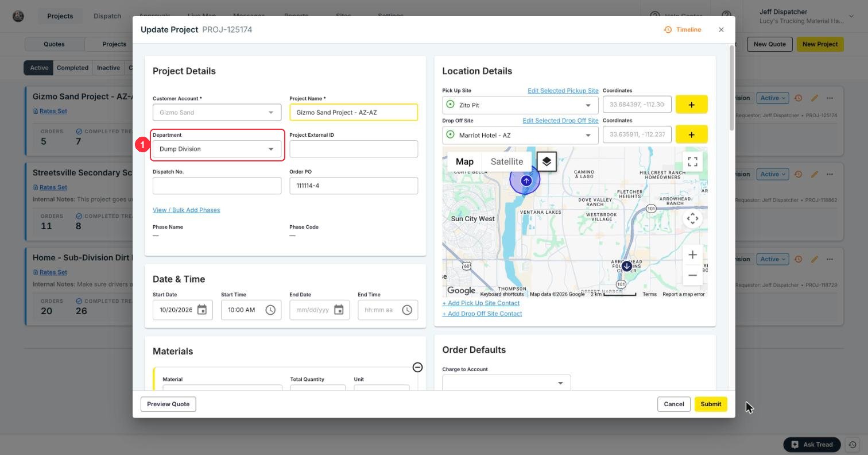The height and width of the screenshot is (455, 868).
Task: Open the End Date calendar picker
Action: pyautogui.click(x=339, y=310)
